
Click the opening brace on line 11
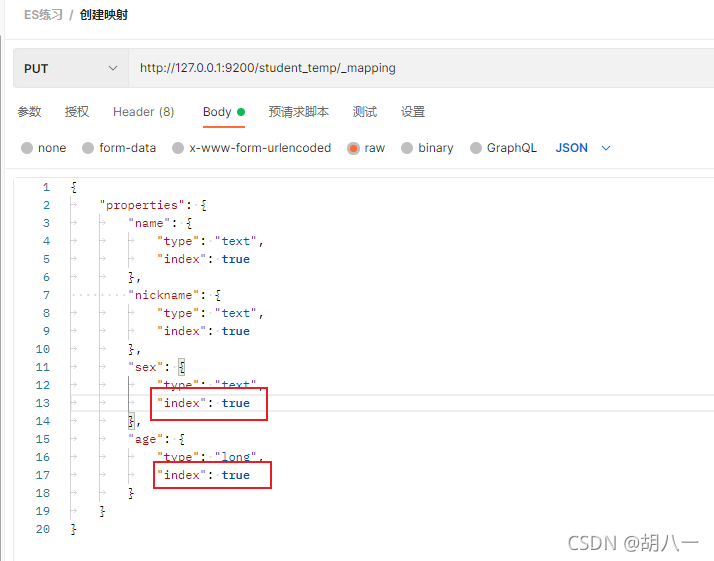pyautogui.click(x=182, y=367)
